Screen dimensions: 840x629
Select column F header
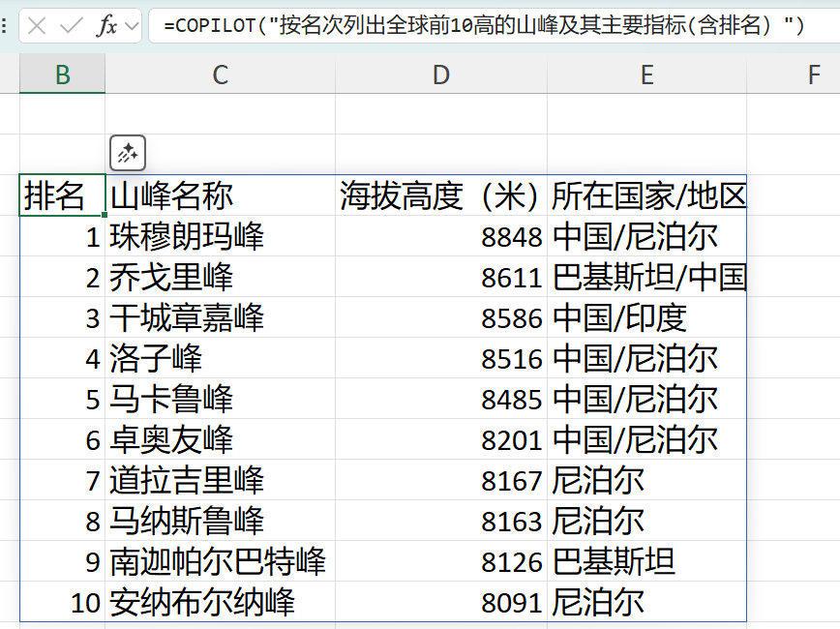[813, 75]
